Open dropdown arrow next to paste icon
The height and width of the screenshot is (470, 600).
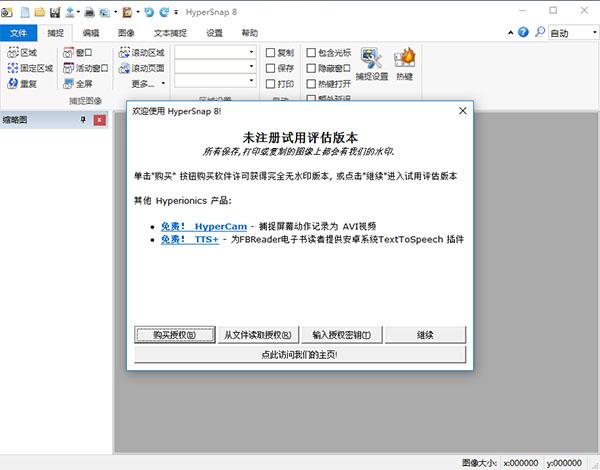[138, 12]
